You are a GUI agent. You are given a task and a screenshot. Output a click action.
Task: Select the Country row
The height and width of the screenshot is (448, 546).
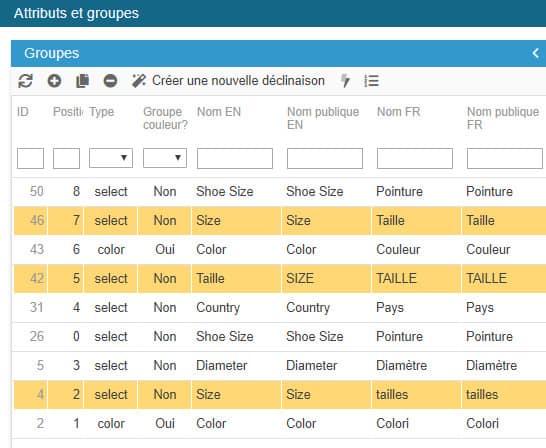click(x=280, y=308)
